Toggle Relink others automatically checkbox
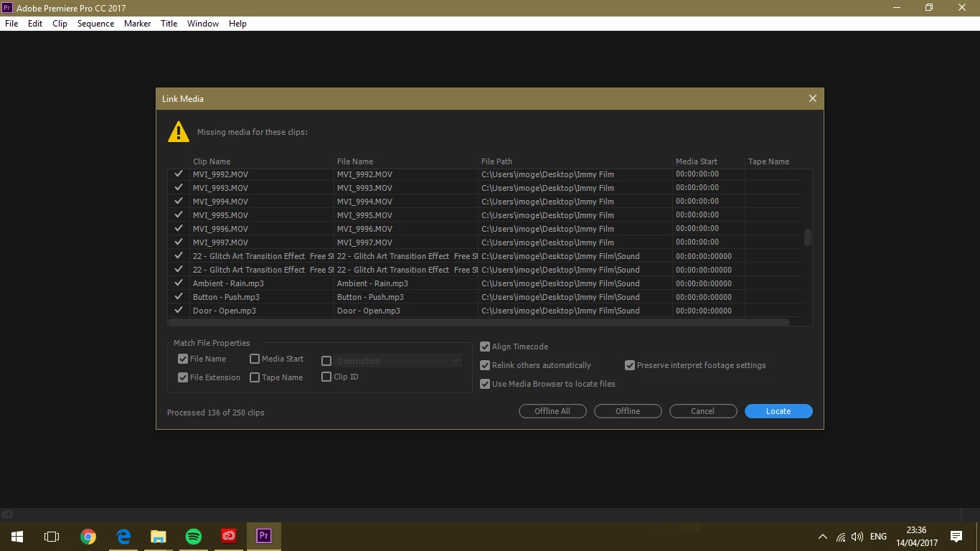 [485, 365]
